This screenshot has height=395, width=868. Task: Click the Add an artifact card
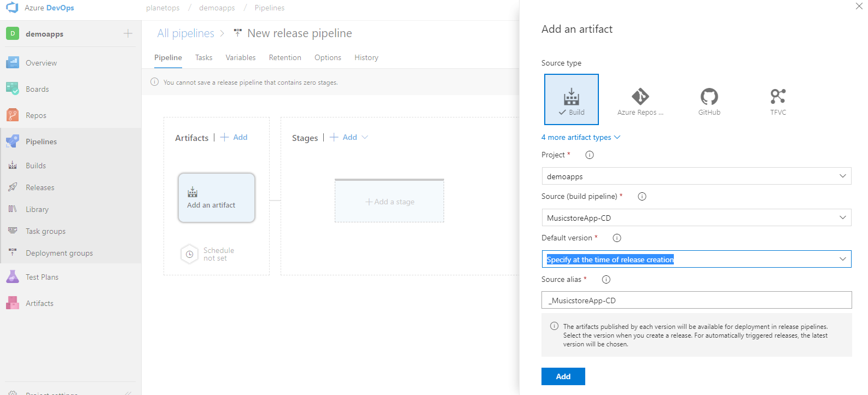[217, 198]
